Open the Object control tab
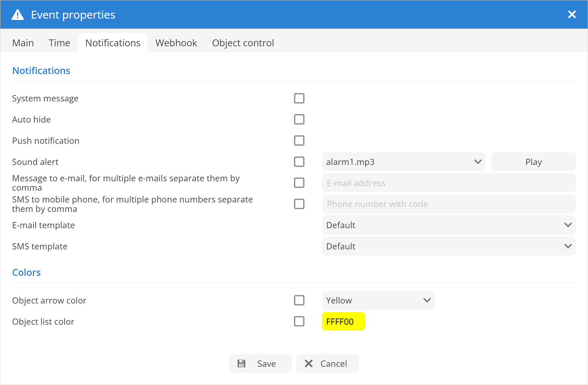588x385 pixels. [x=243, y=43]
